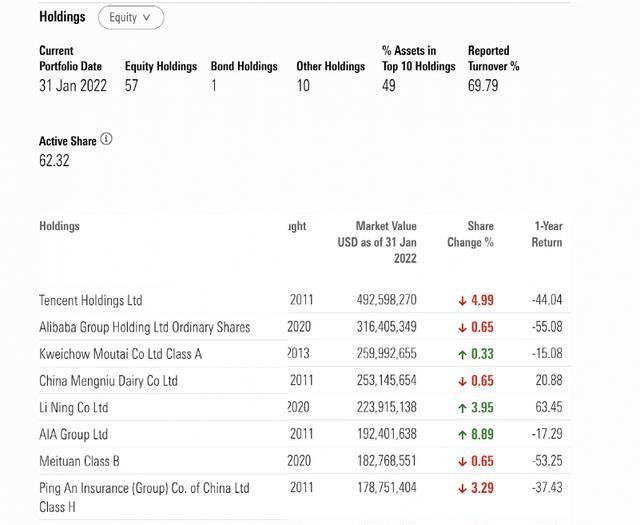The image size is (640, 525).
Task: Open Meituan Class B holding
Action: 79,461
